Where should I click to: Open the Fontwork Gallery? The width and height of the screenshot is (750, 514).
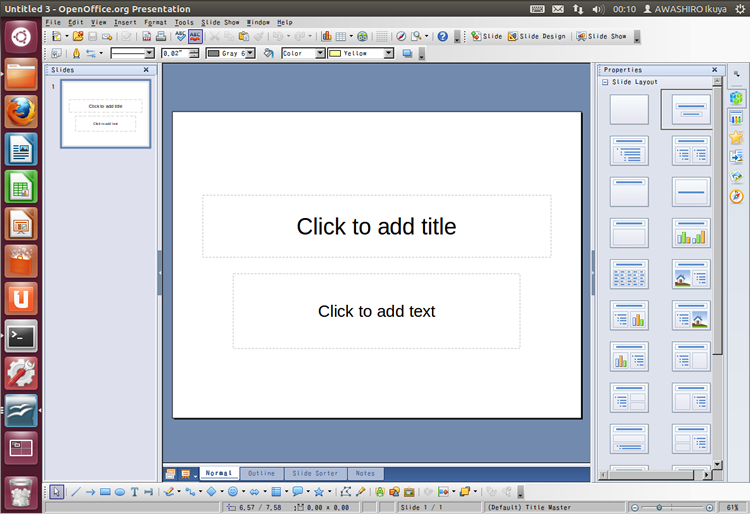380,492
